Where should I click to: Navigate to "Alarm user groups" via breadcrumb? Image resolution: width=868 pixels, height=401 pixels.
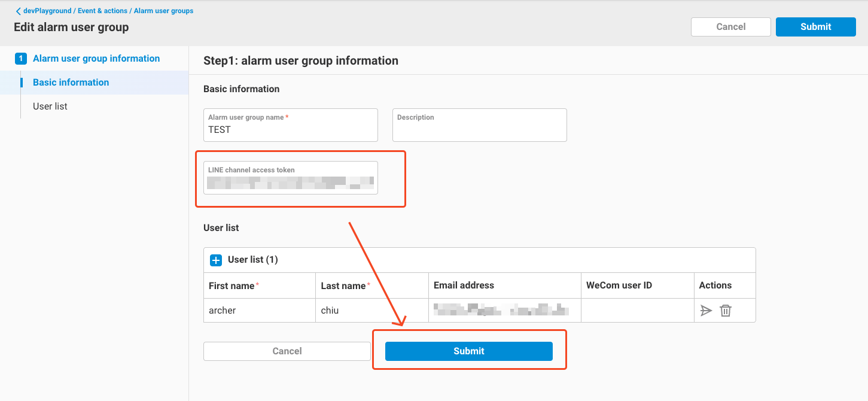pyautogui.click(x=163, y=10)
